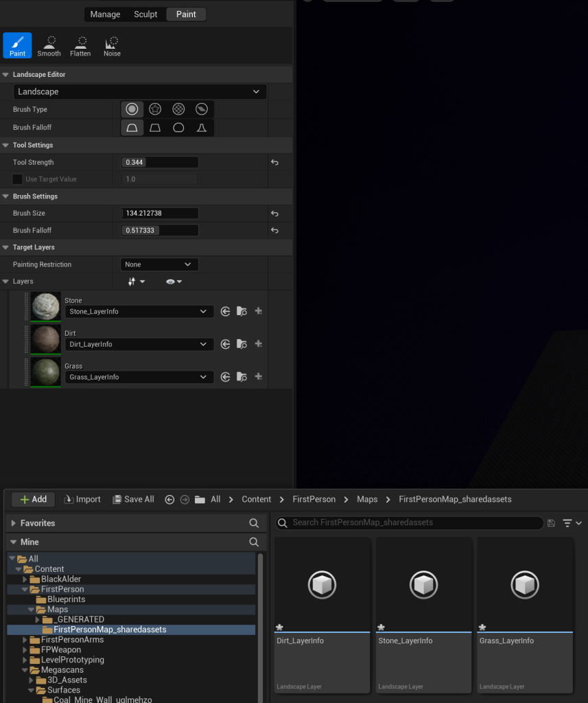Click the create layer info plus for Grass

[259, 377]
